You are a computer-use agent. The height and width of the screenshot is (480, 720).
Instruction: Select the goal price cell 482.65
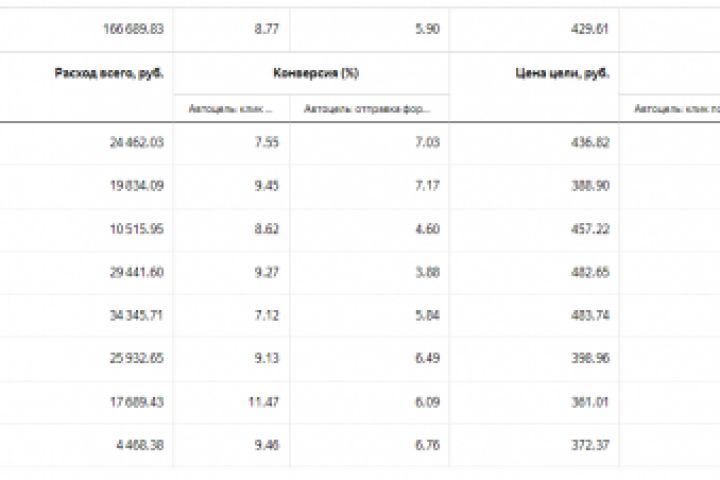pos(590,272)
